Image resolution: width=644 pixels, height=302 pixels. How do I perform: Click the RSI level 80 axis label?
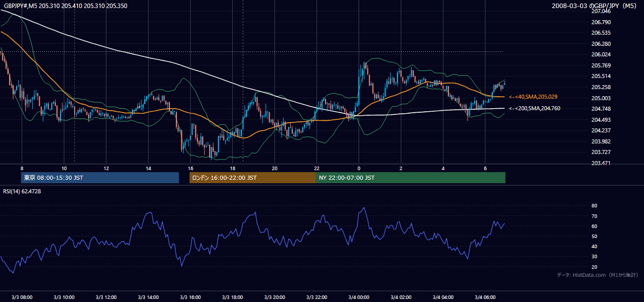(594, 206)
